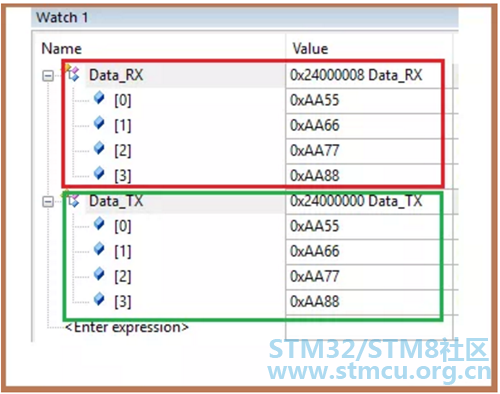500x394 pixels.
Task: Select [1] label under Data_TX
Action: tap(123, 251)
